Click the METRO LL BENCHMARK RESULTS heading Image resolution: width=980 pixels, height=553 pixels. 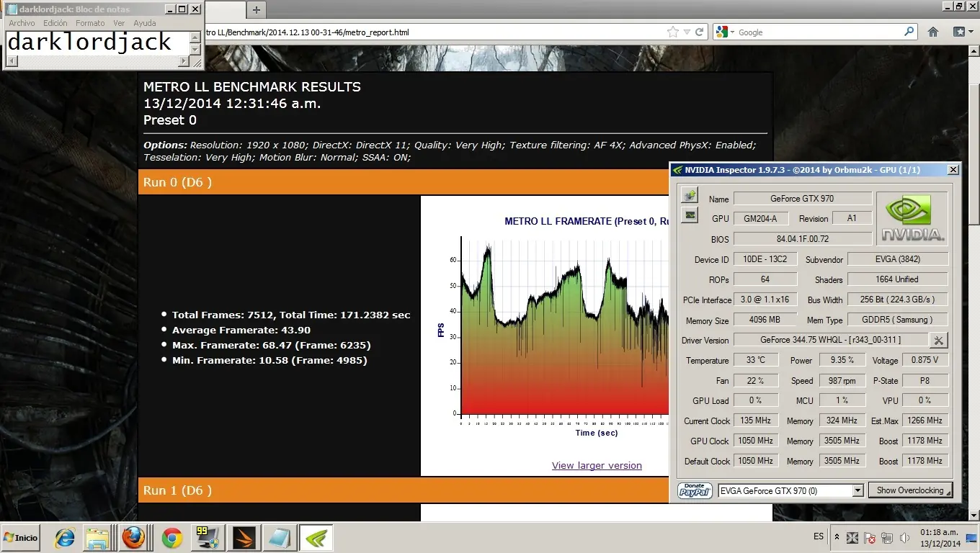click(x=252, y=87)
